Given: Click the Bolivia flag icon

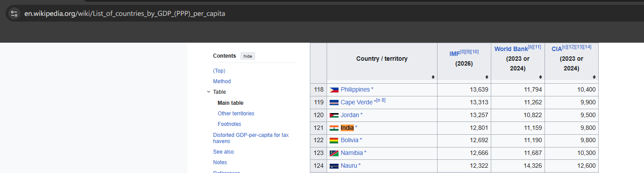Looking at the screenshot, I should coord(334,140).
